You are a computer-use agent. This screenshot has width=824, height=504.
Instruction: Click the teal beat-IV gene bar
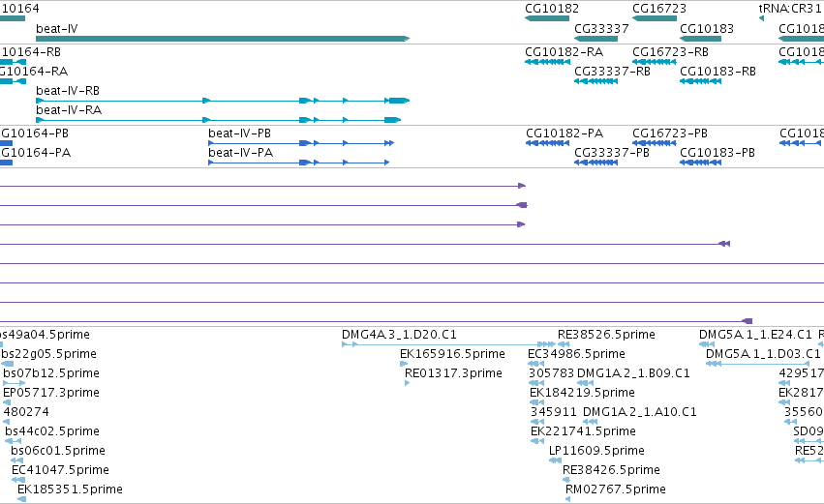pyautogui.click(x=223, y=39)
